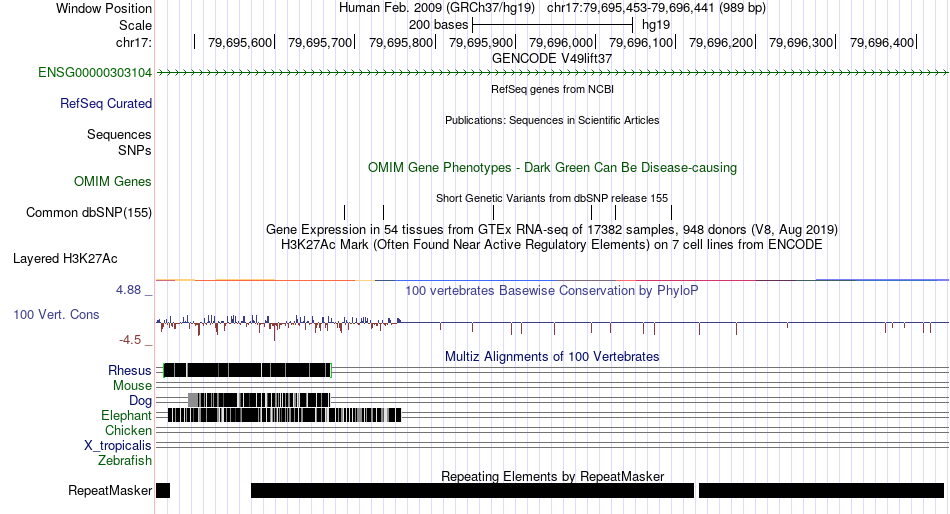Click the rightmost dbSNP variant tick mark
The height and width of the screenshot is (514, 950).
click(x=671, y=213)
